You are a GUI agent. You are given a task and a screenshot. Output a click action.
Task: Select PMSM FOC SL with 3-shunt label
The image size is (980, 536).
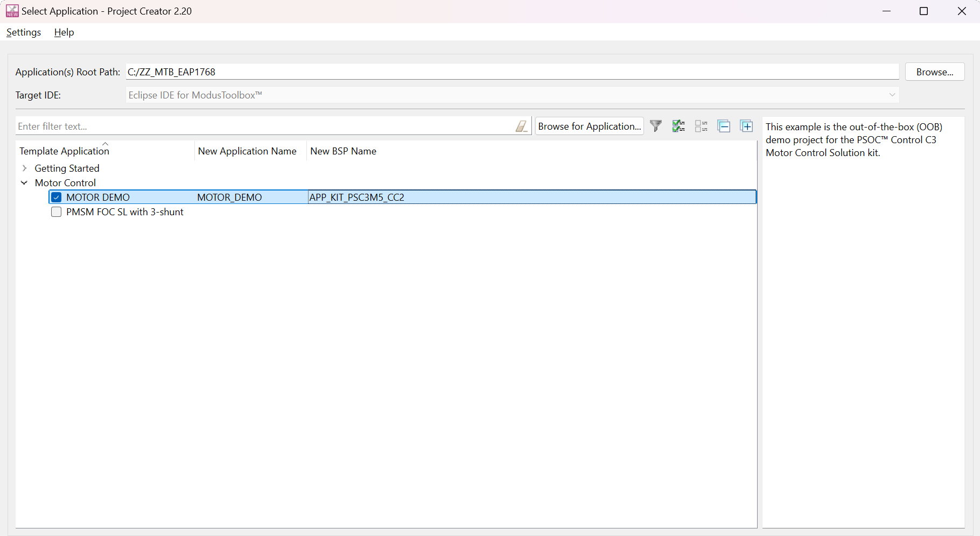click(125, 212)
